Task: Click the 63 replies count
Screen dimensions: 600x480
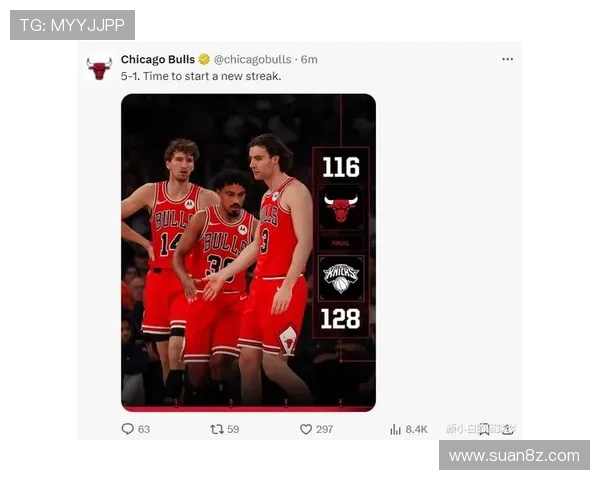Action: pos(143,429)
